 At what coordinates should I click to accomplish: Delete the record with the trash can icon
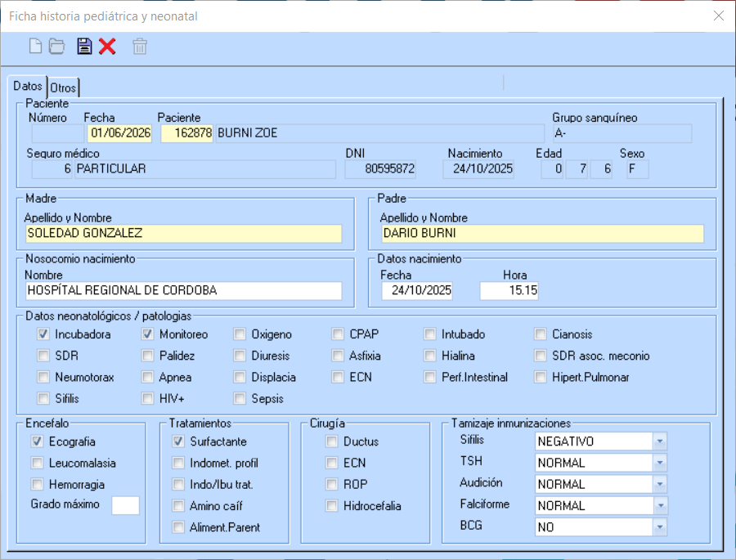click(140, 47)
